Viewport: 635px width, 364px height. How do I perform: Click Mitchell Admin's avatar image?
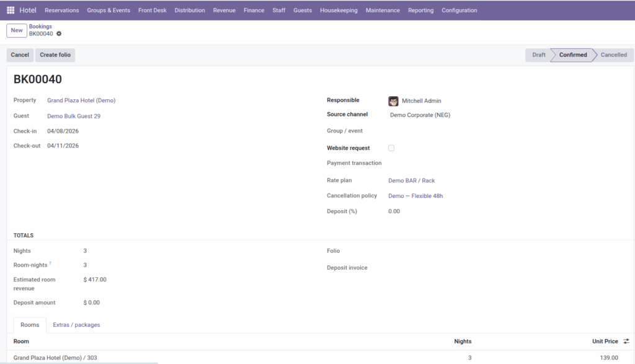pyautogui.click(x=393, y=101)
